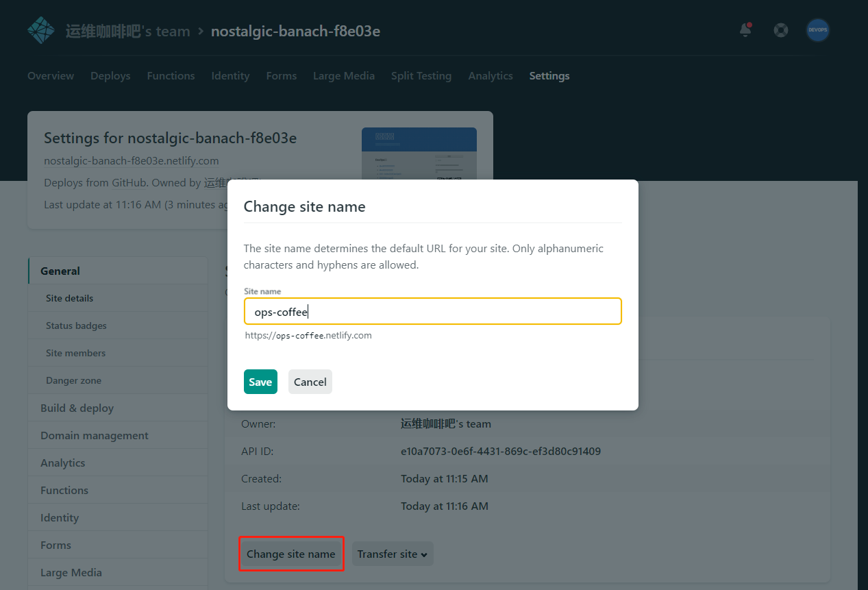Open the Large Media tab in top nav
This screenshot has height=590, width=868.
coord(343,76)
